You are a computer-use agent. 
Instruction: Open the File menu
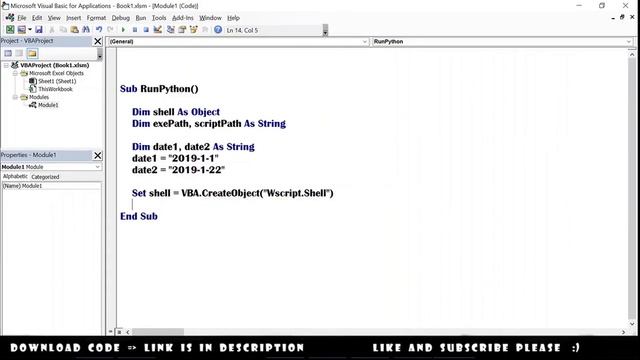click(x=22, y=18)
